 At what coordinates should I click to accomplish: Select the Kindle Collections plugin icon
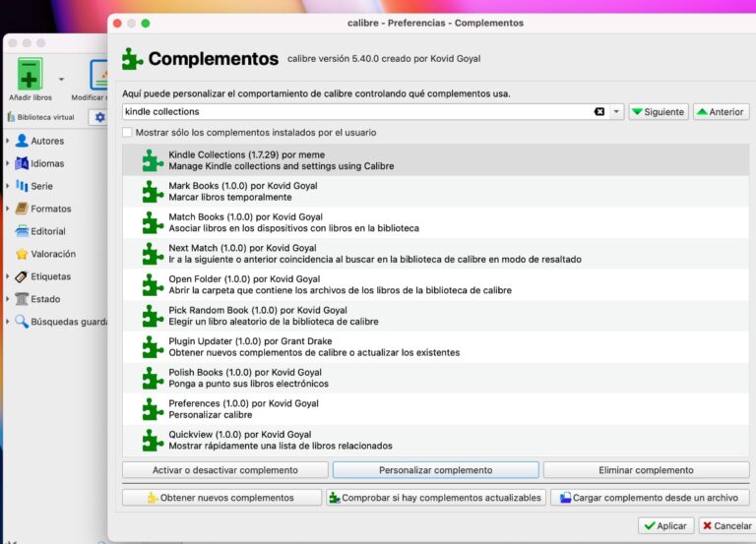[x=153, y=160]
